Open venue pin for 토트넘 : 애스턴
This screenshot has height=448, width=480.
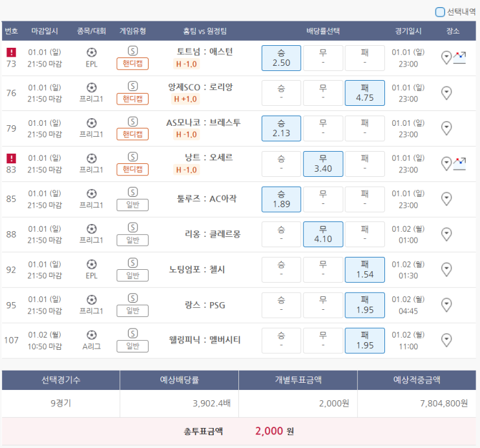coord(446,58)
